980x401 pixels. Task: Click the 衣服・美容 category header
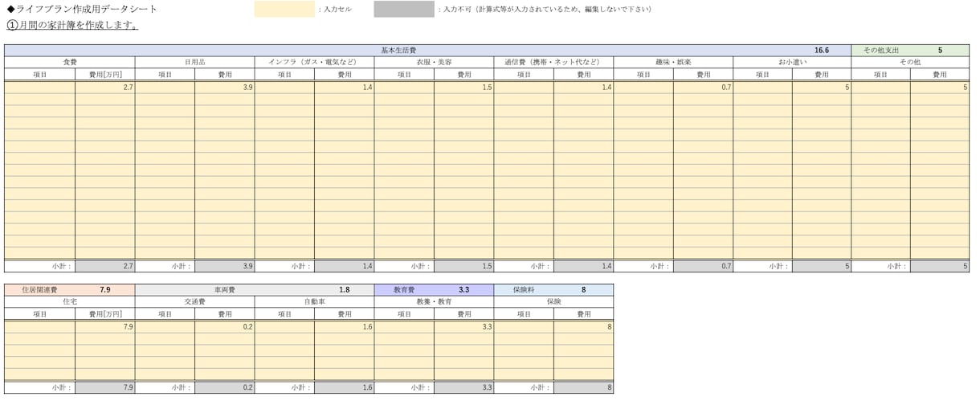[434, 62]
